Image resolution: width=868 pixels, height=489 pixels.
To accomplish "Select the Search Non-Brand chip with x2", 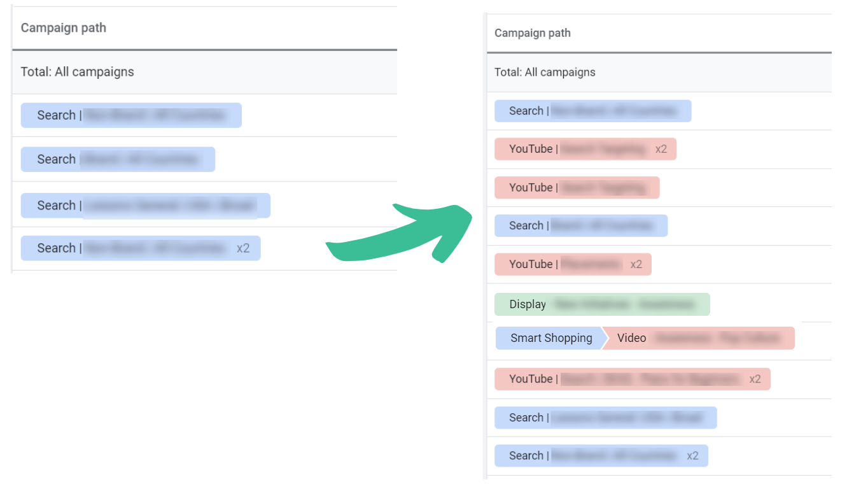I will (140, 248).
